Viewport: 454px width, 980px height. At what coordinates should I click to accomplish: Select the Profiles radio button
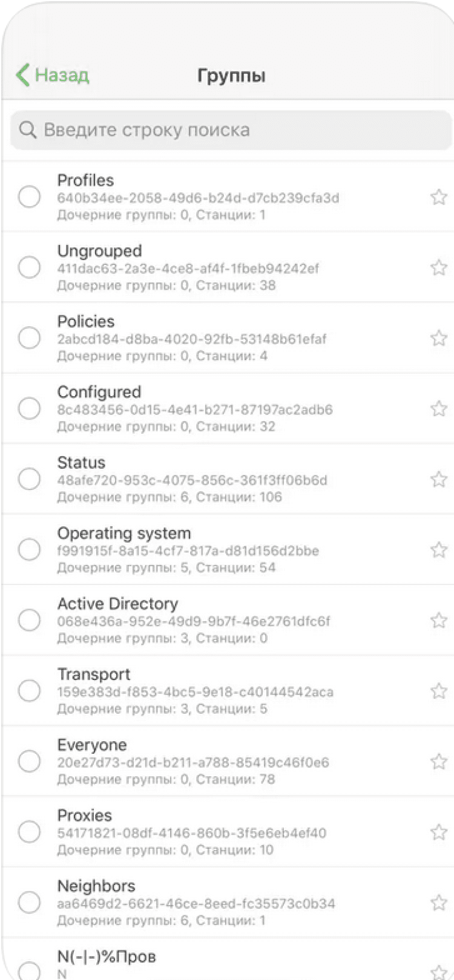[29, 197]
